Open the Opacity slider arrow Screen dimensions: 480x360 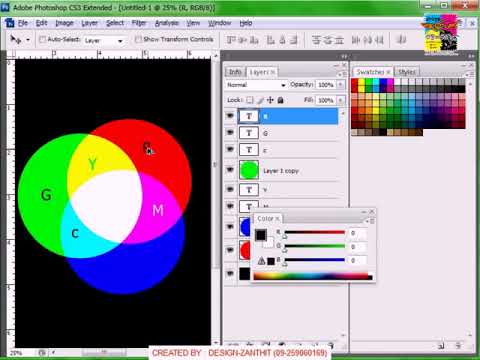pyautogui.click(x=341, y=85)
